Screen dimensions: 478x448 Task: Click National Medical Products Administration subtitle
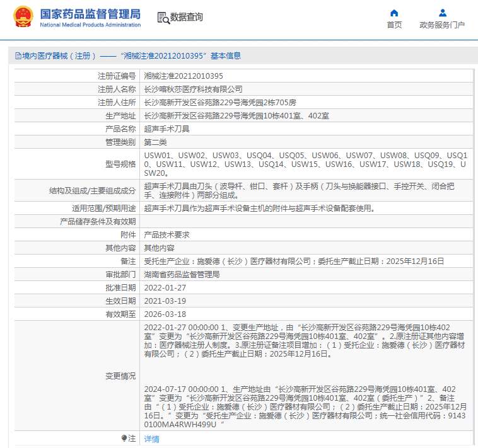point(90,25)
